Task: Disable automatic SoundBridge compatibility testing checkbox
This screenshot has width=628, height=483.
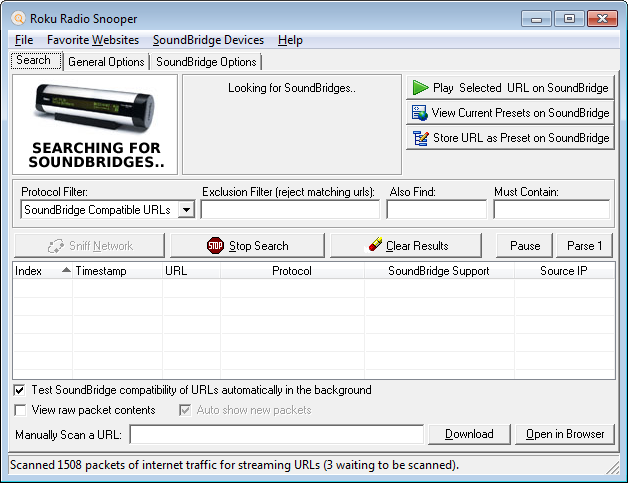Action: (19, 390)
